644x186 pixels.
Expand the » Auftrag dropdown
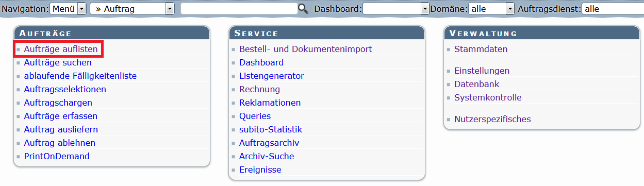(133, 8)
